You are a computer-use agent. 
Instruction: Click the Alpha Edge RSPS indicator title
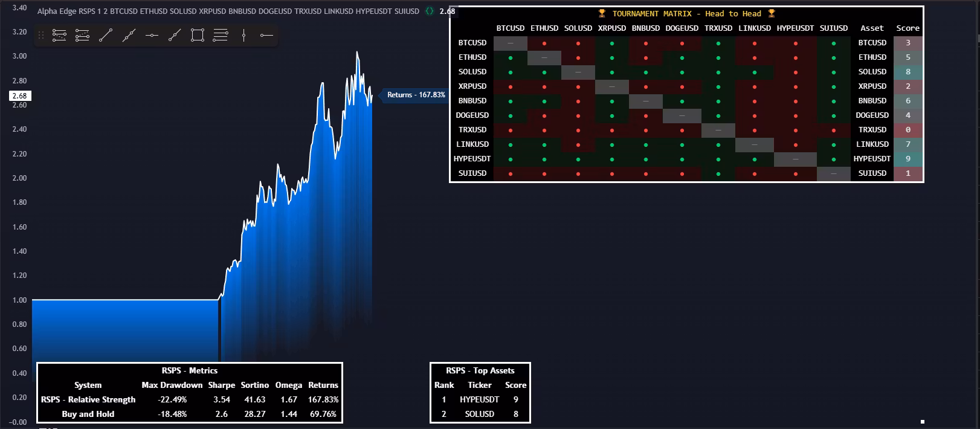point(228,11)
